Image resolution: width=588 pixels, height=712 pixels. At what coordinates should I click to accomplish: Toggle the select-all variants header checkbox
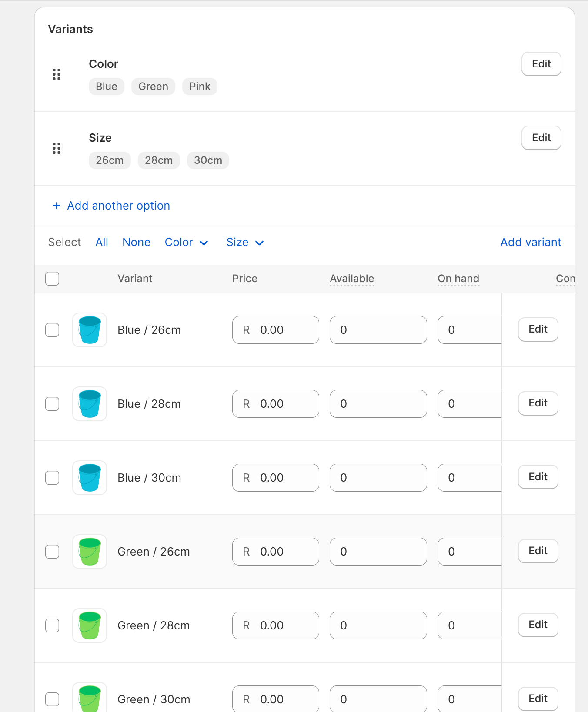pyautogui.click(x=52, y=279)
